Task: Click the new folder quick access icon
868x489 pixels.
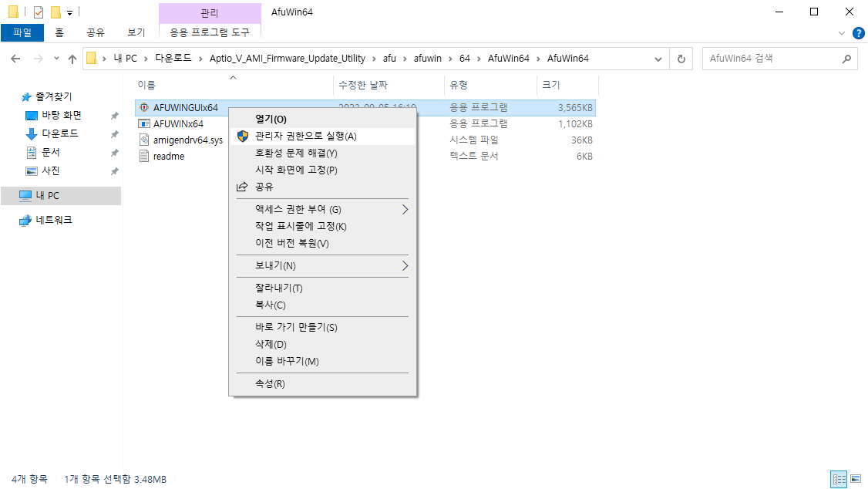Action: coord(56,12)
